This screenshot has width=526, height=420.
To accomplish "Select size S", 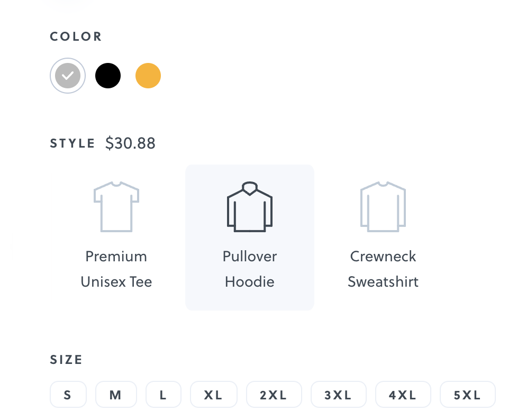I will 68,395.
